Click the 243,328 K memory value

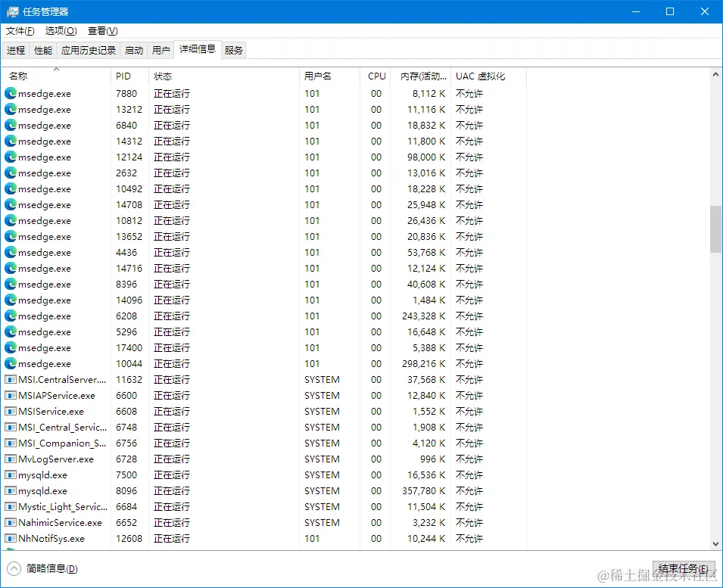(x=423, y=316)
